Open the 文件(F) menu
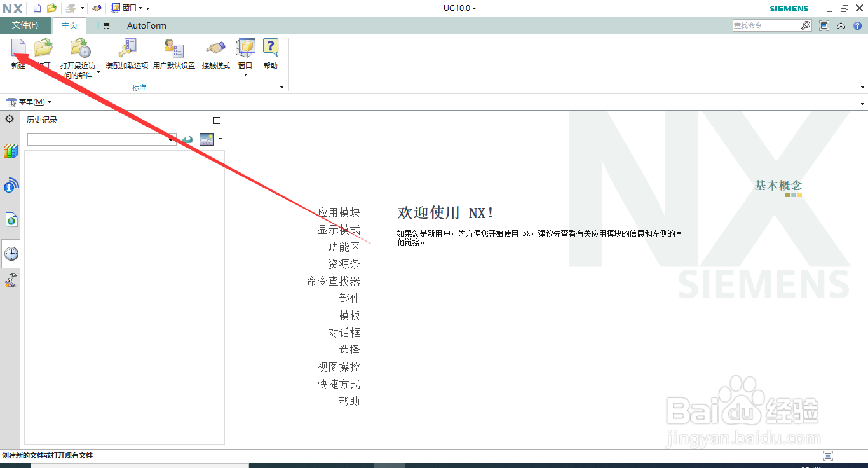This screenshot has height=468, width=868. click(x=25, y=25)
